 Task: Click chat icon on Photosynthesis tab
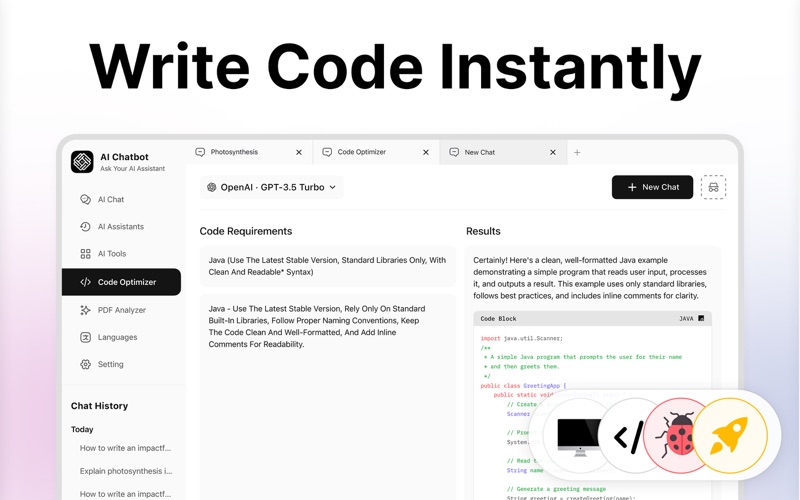tap(201, 152)
